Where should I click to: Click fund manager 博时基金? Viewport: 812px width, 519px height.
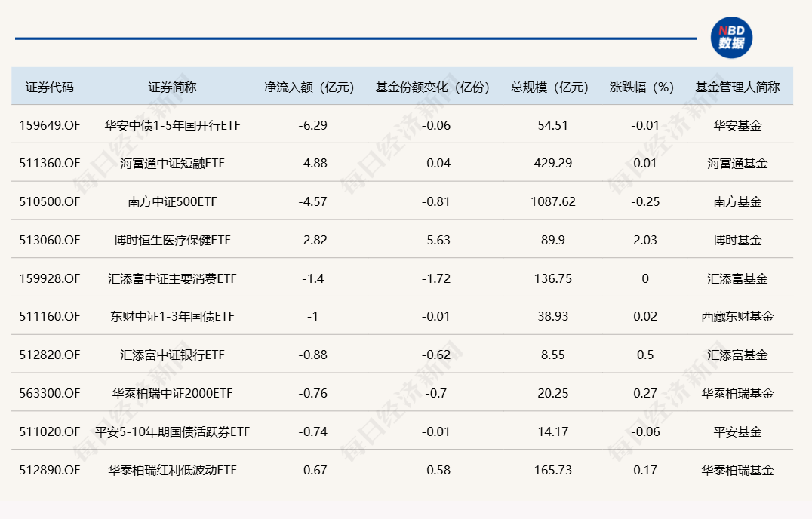click(x=737, y=240)
